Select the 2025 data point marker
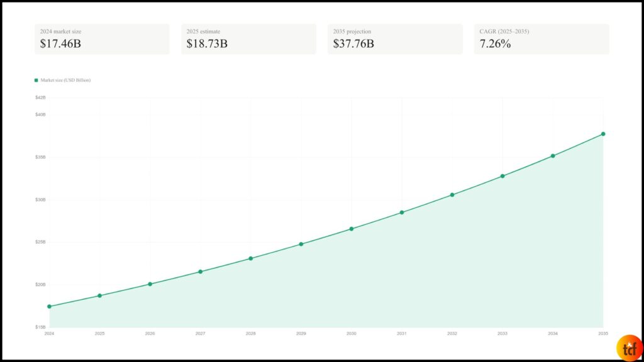 click(x=99, y=295)
